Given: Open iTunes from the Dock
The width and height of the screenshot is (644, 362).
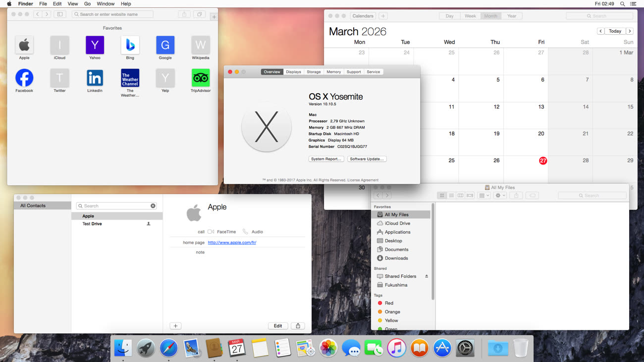Looking at the screenshot, I should pyautogui.click(x=396, y=349).
